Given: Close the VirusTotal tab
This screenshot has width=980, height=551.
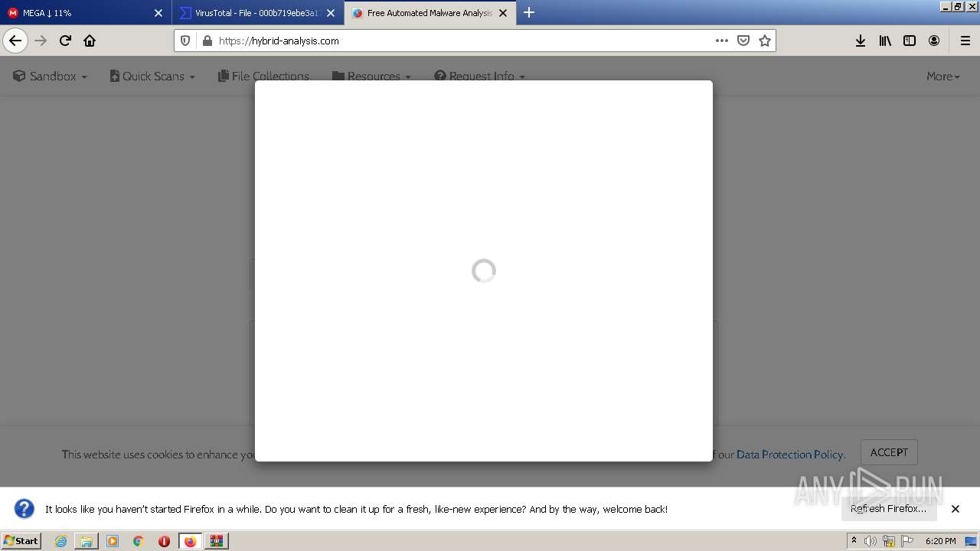Looking at the screenshot, I should tap(331, 13).
